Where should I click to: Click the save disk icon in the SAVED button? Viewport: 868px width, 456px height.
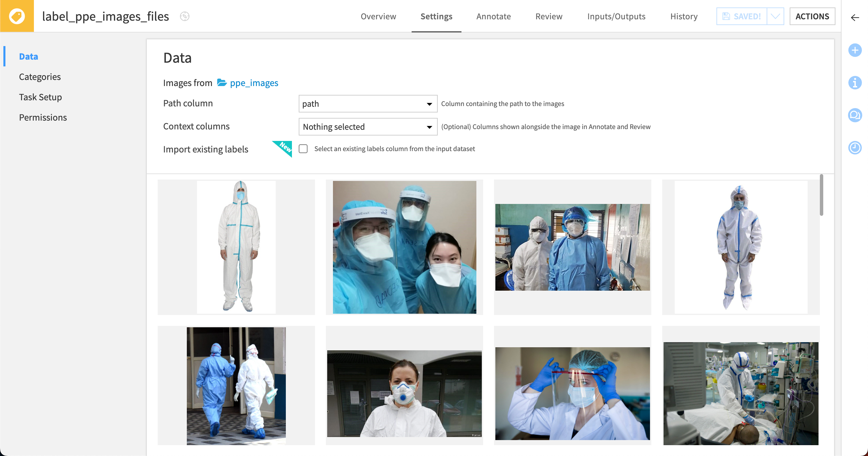point(726,16)
